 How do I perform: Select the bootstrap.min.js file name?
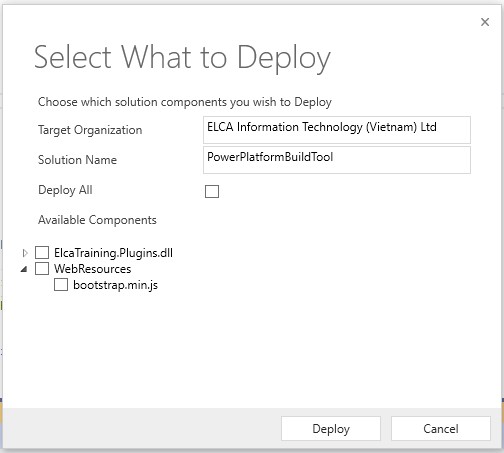click(115, 285)
